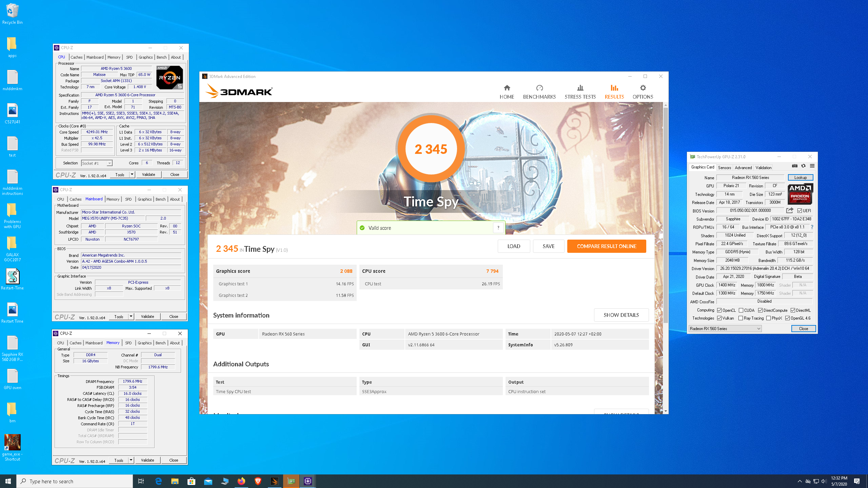Click COMPARE RESULT ONLINE button

pyautogui.click(x=607, y=246)
